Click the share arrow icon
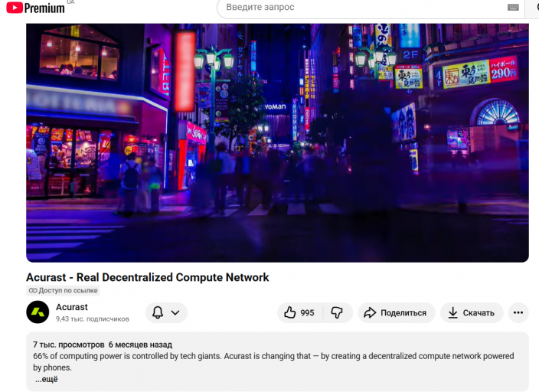The width and height of the screenshot is (539, 392). point(370,312)
